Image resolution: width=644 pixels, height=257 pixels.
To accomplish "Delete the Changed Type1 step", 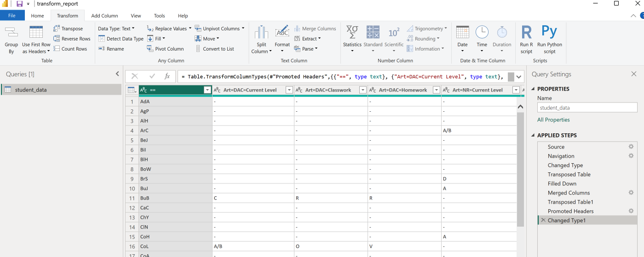I will [543, 220].
